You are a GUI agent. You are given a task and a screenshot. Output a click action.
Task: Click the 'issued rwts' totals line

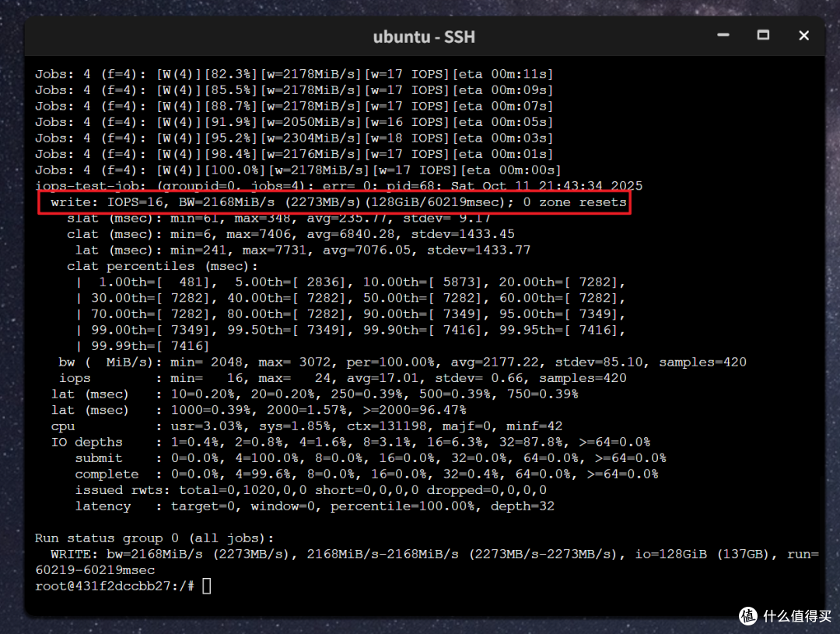310,490
